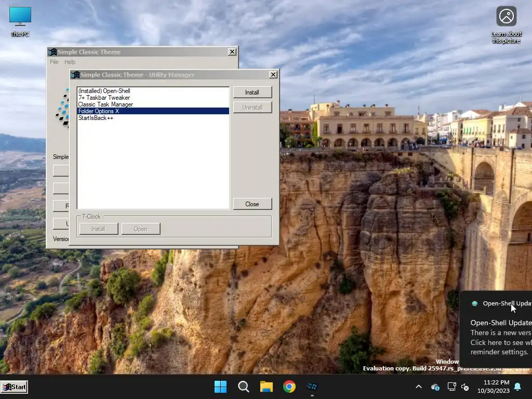Click T-Clock Open button
The height and width of the screenshot is (399, 532).
[141, 229]
